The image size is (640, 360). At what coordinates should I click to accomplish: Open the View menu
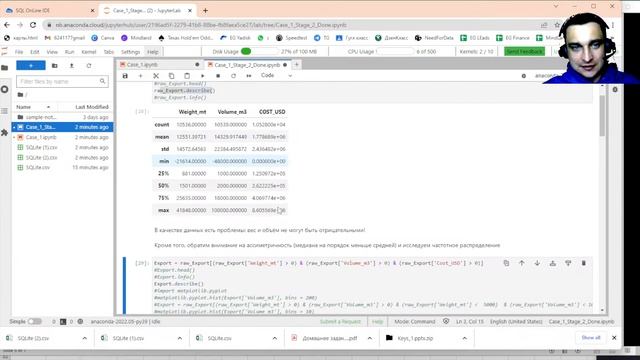[52, 52]
